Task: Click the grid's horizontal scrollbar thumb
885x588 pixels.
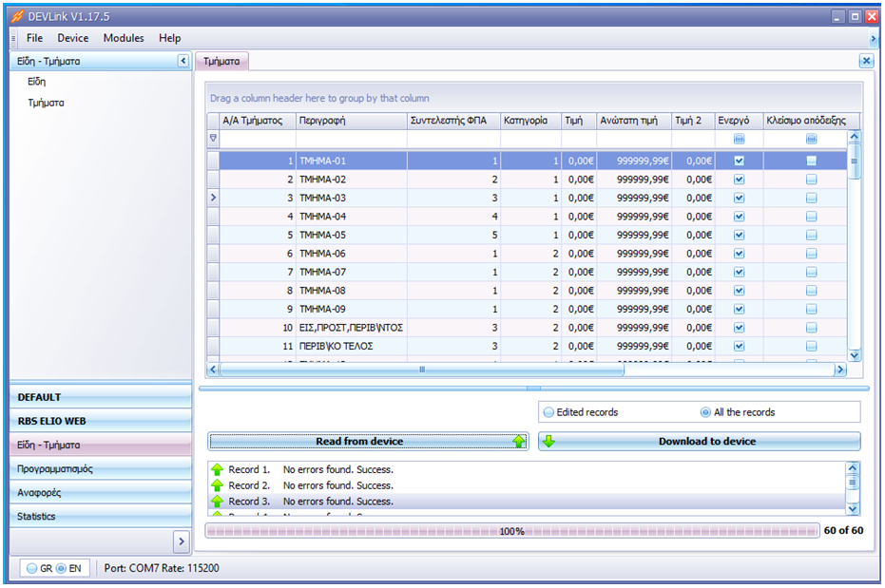Action: 422,370
